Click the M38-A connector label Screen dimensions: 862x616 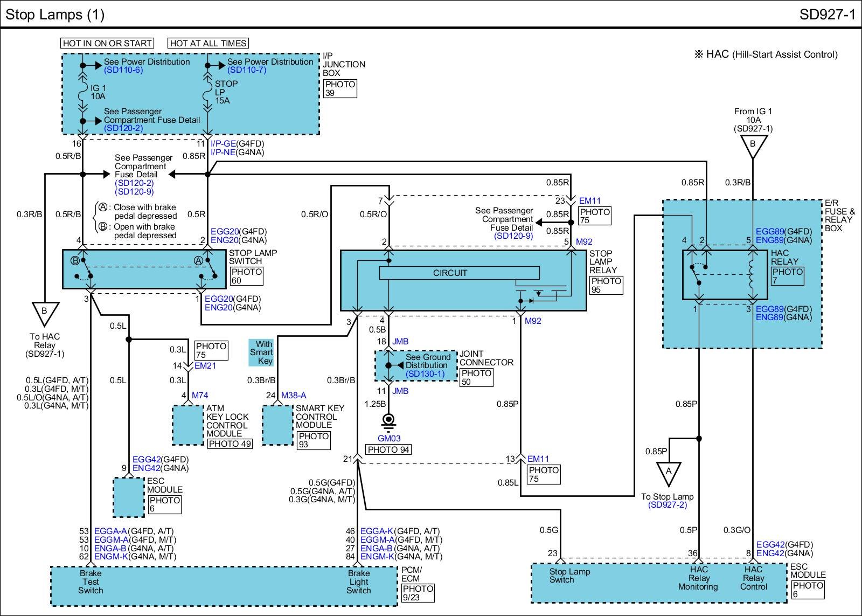(294, 396)
